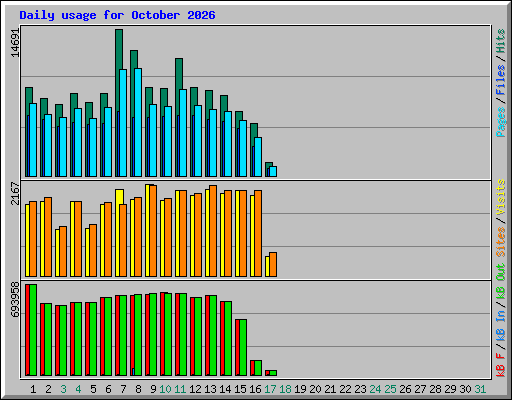Click day 25 on the x-axis
Image resolution: width=512 pixels, height=400 pixels.
[390, 389]
